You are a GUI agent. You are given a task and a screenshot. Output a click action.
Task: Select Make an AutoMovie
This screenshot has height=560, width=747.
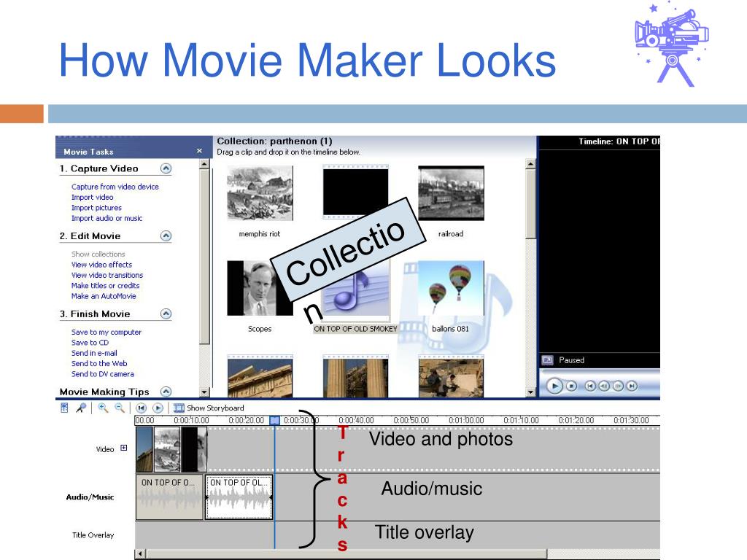[104, 296]
